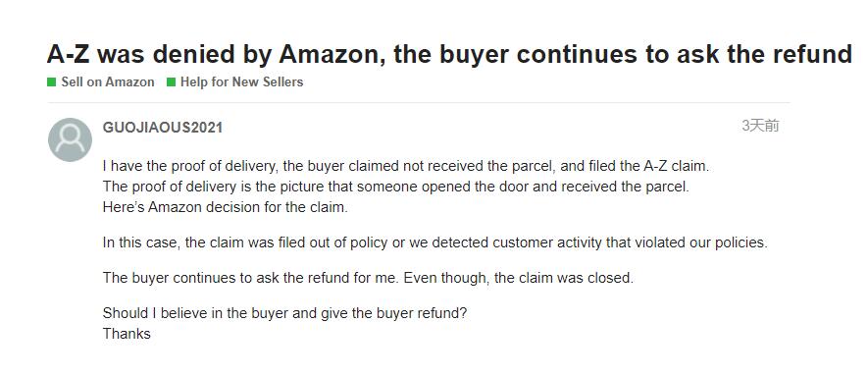Click the sentence 'The buyer continues to ask'

(368, 278)
